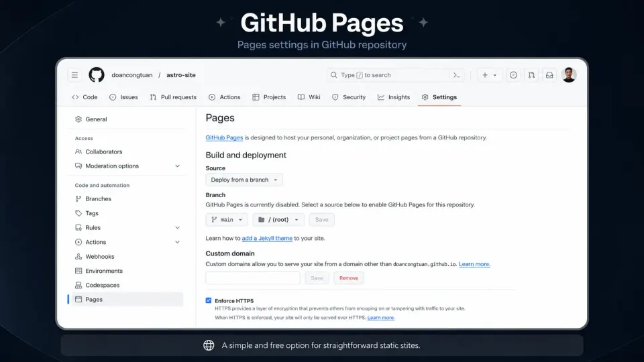This screenshot has height=362, width=644.
Task: Open the notifications inbox icon
Action: coord(549,75)
